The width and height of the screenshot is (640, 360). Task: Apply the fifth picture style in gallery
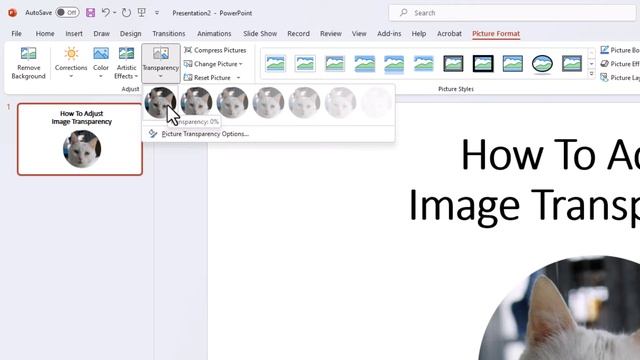click(x=394, y=64)
